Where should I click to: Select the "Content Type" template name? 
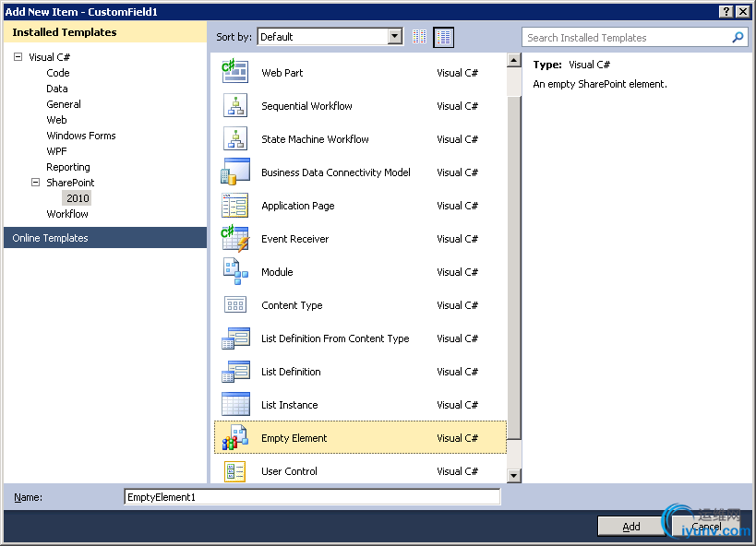[292, 305]
